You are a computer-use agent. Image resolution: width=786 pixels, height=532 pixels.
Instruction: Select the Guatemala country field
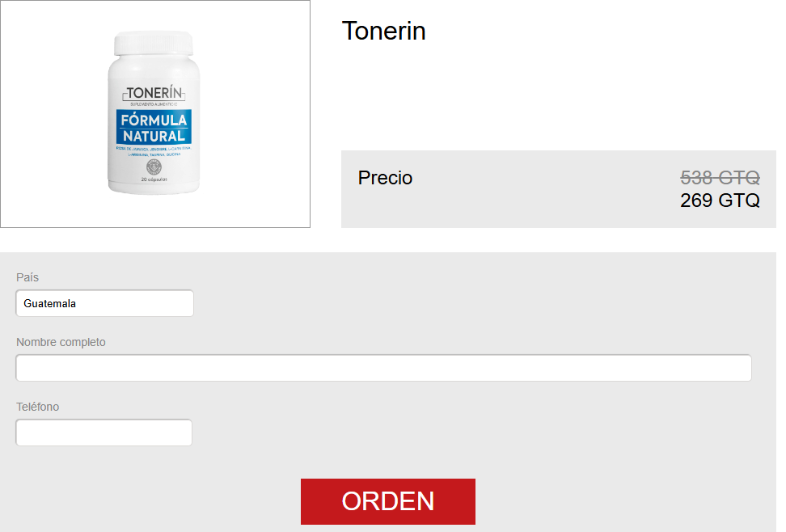point(105,303)
